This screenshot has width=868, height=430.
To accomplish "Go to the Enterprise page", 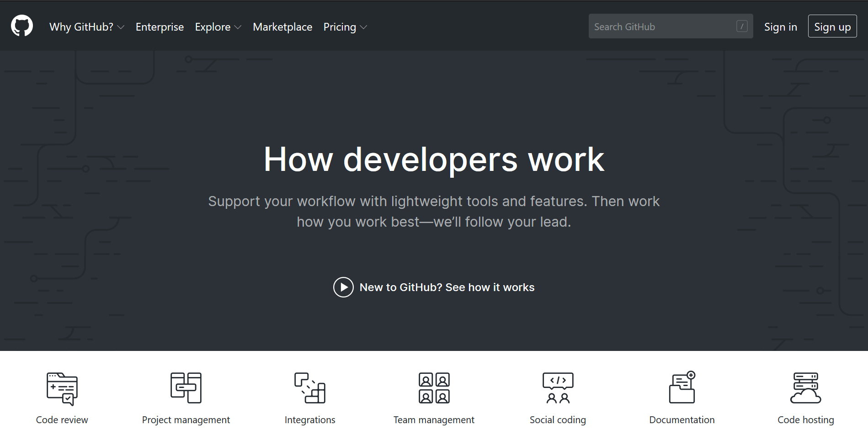I will coord(160,27).
